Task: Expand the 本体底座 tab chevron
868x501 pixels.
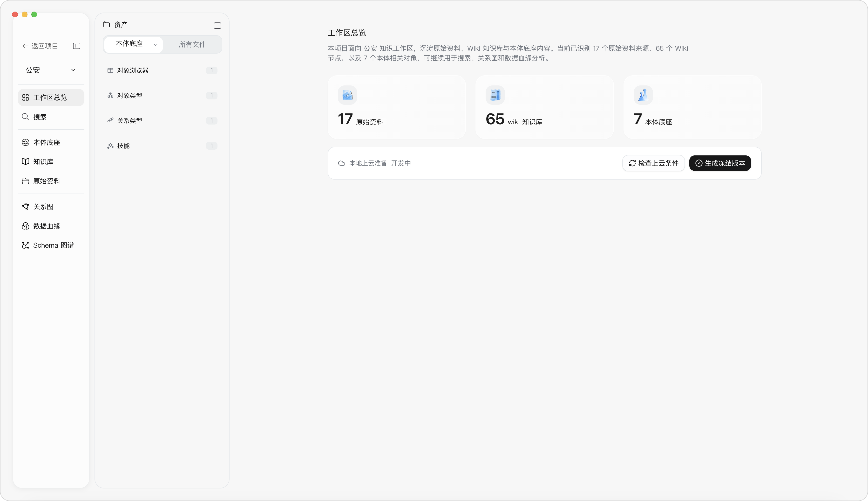Action: (x=156, y=45)
